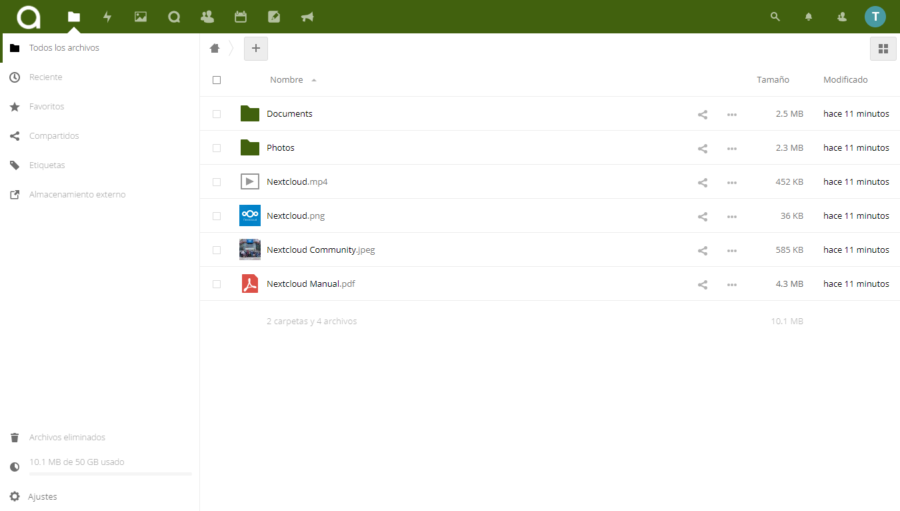This screenshot has width=900, height=511.
Task: Open the Calendar app icon
Action: (240, 17)
